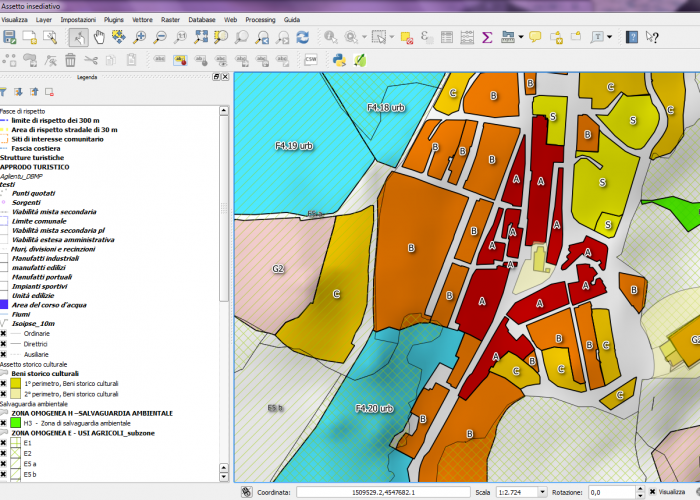Screen dimensions: 700x500
Task: Activate the touch zoom and pan tool
Action: coord(79,37)
